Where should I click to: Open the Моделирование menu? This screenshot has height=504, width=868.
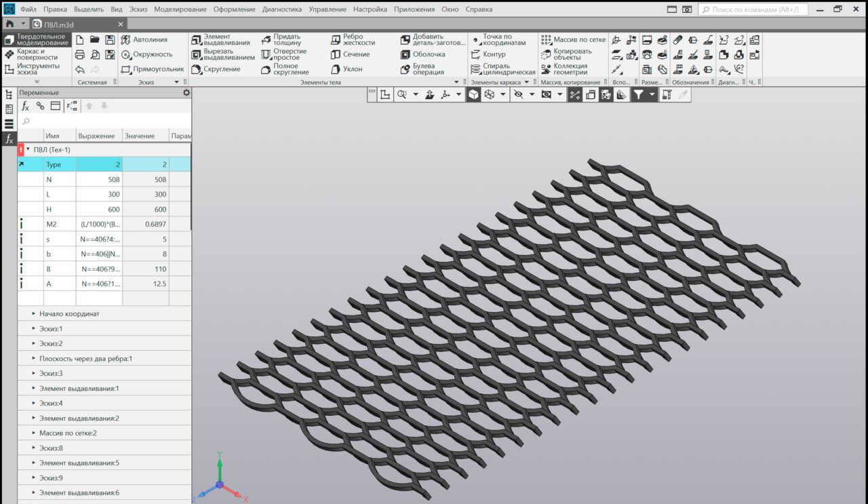tap(180, 9)
